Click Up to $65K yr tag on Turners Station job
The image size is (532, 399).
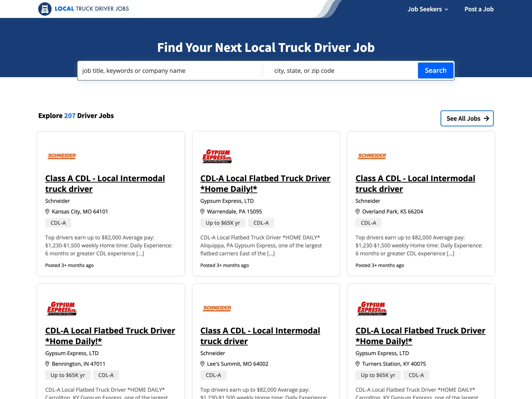(x=378, y=375)
